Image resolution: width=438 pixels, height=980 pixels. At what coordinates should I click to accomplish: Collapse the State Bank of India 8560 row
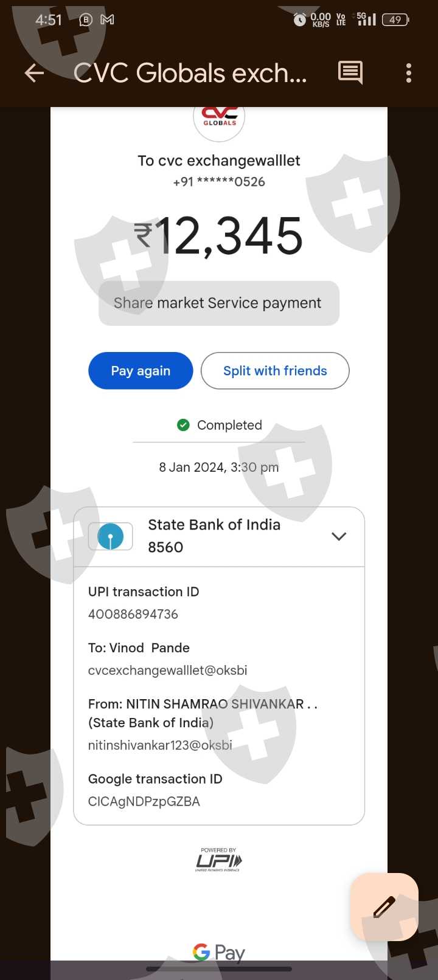point(219,537)
